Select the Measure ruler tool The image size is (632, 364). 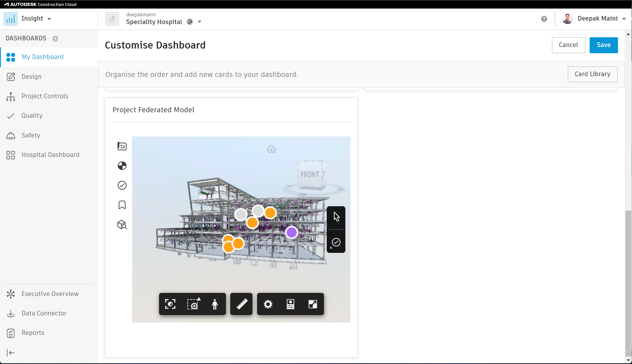click(x=242, y=304)
